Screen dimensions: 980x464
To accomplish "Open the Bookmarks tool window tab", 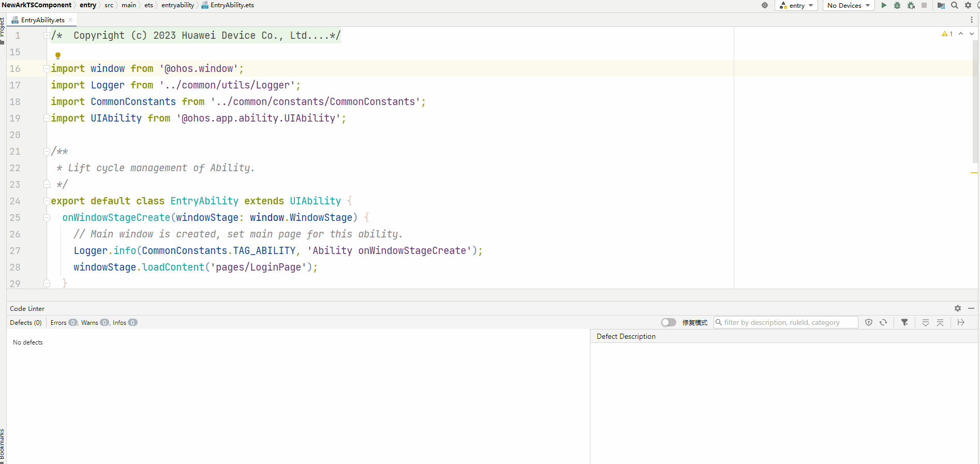I will tap(3, 446).
